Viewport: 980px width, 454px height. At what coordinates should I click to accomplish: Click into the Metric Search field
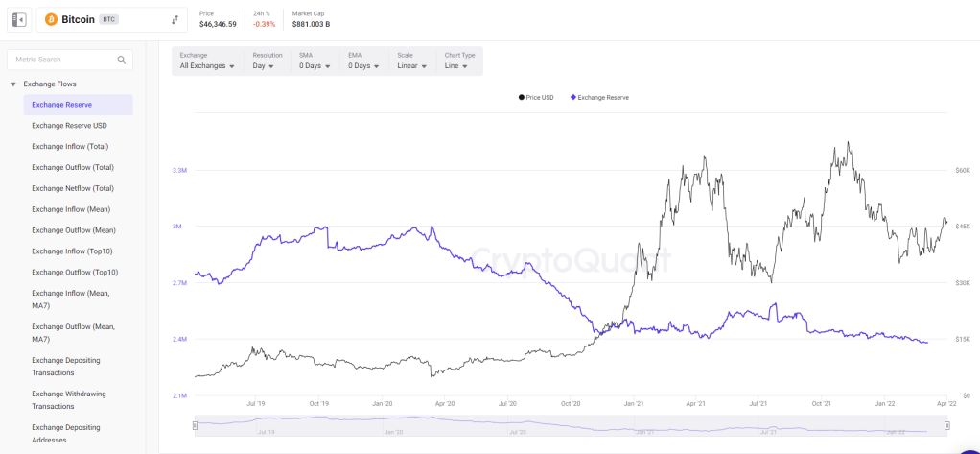coord(62,60)
